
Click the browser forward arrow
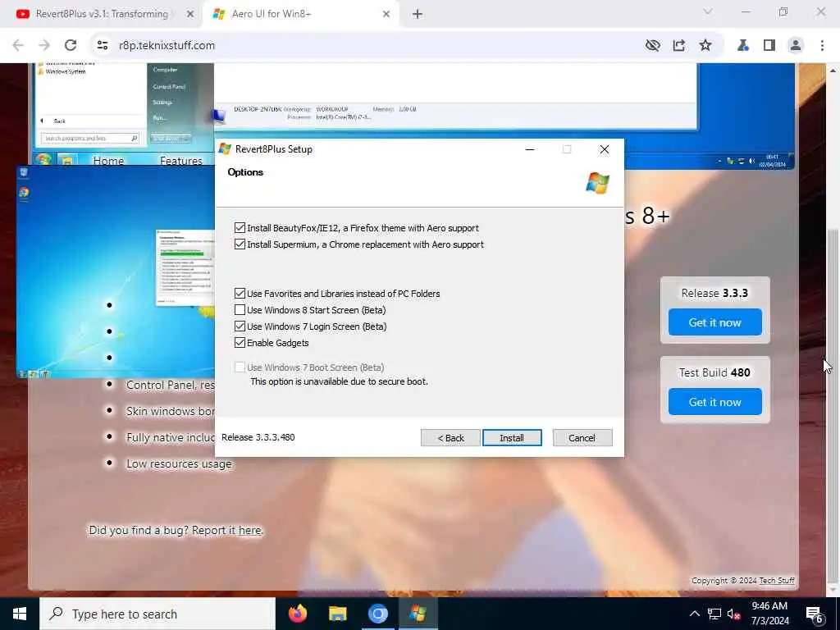pos(44,45)
